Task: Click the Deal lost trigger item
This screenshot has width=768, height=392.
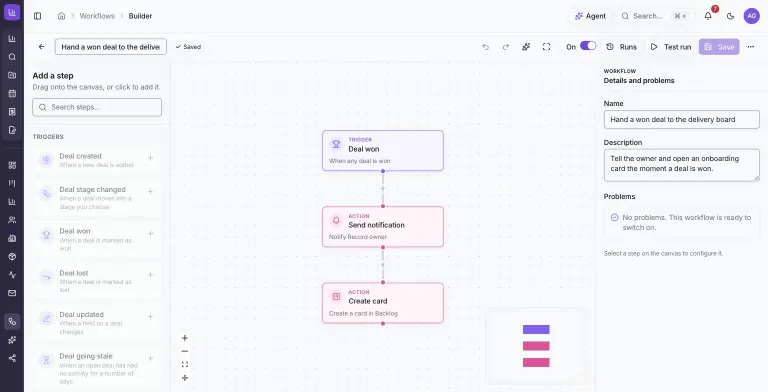Action: pos(97,281)
